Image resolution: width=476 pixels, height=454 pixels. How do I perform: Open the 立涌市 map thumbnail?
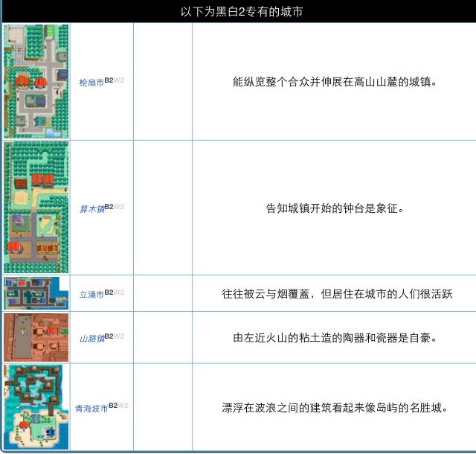(36, 293)
